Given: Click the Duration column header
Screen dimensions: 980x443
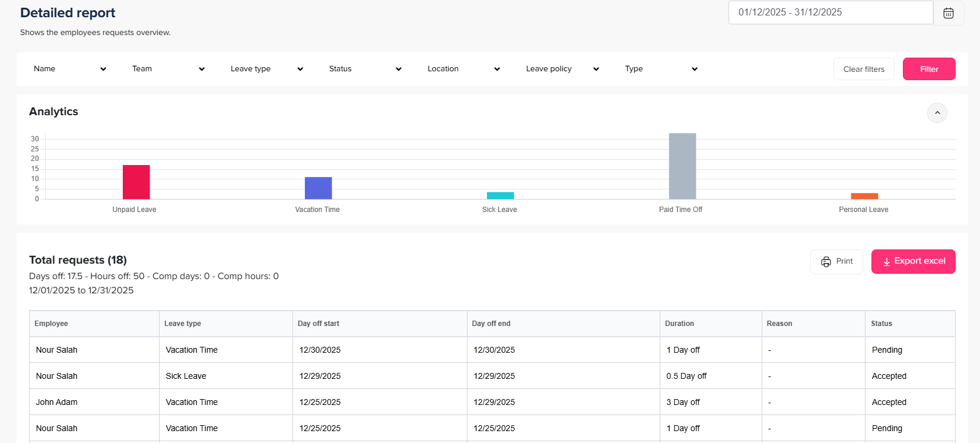Looking at the screenshot, I should [x=679, y=324].
